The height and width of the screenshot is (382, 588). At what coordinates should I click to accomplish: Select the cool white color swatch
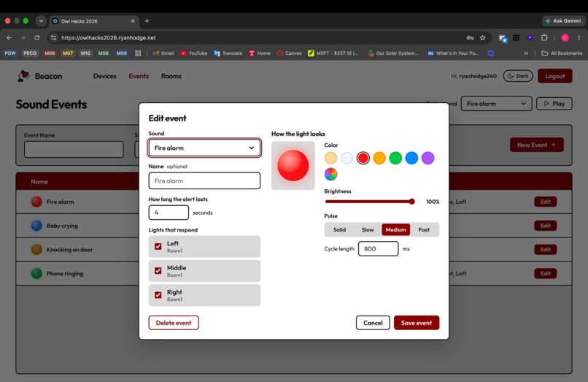tap(347, 158)
